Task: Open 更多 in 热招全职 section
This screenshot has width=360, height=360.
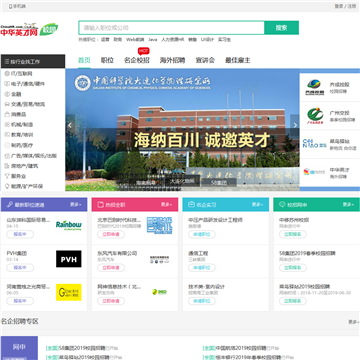Action: point(167,204)
